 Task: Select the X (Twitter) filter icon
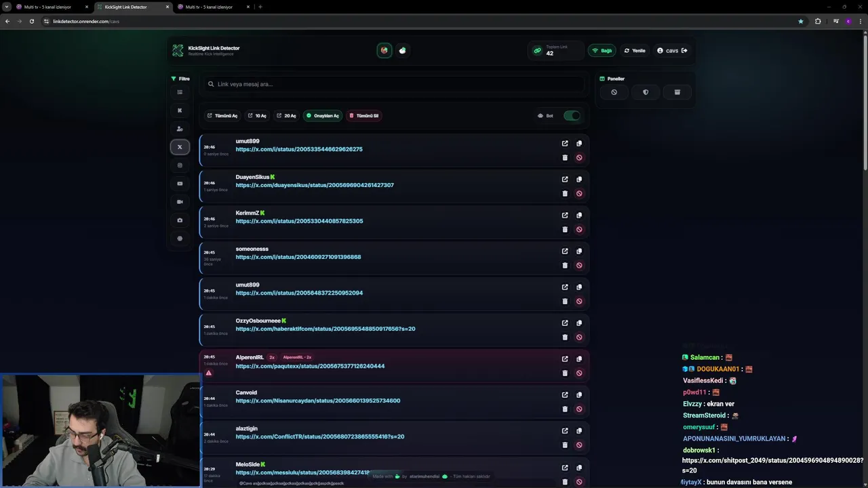[180, 147]
